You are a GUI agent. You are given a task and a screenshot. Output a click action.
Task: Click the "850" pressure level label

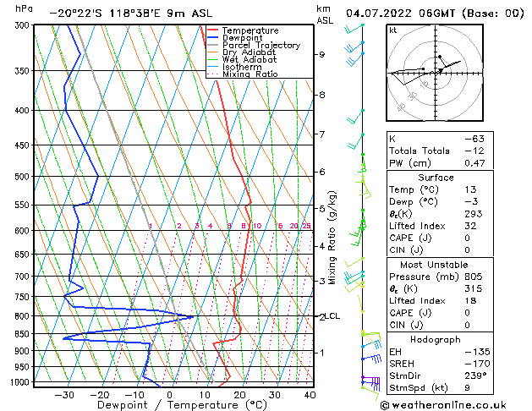click(x=24, y=334)
